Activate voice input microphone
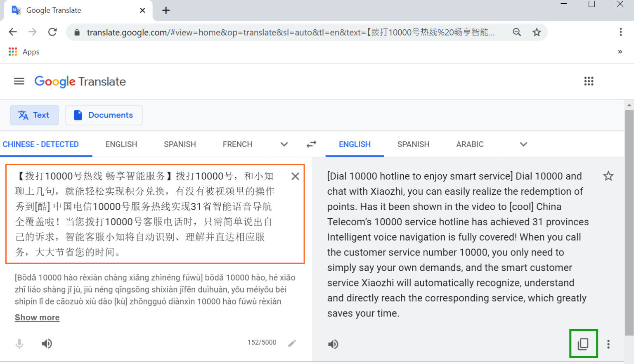Screen dimensions: 634x364 (19, 344)
